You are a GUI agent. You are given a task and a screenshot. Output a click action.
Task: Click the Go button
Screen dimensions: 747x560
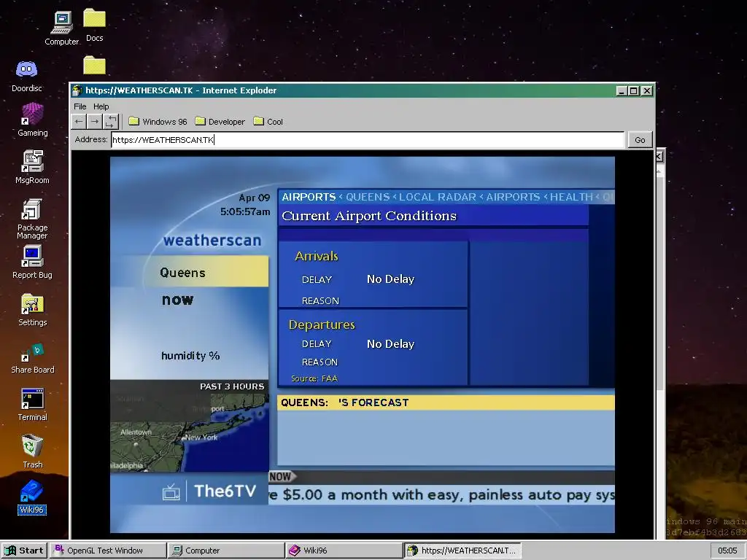tap(640, 139)
